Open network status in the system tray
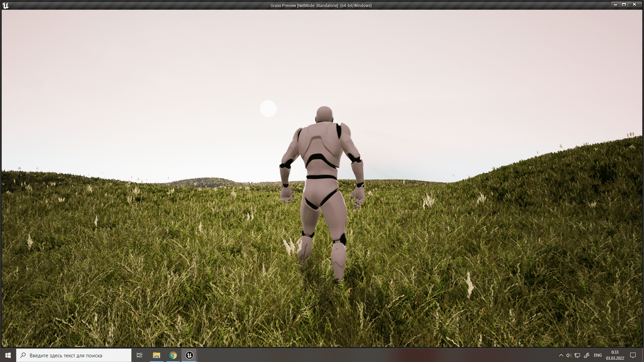This screenshot has width=644, height=362. (x=577, y=355)
